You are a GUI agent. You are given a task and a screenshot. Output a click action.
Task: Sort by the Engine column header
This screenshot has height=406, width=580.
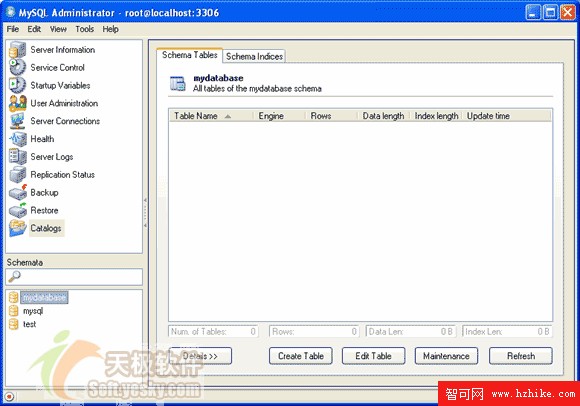coord(279,116)
